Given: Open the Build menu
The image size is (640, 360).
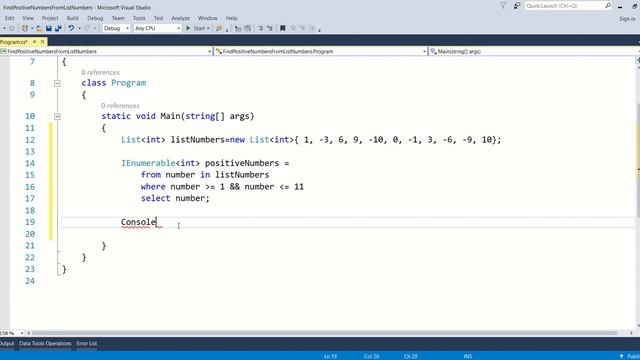Looking at the screenshot, I should tap(72, 18).
